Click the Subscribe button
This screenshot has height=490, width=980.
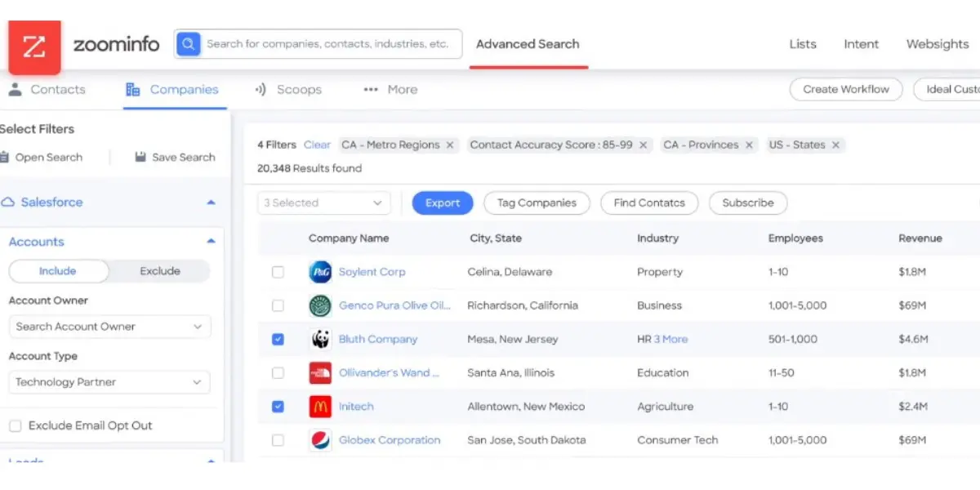pos(748,203)
